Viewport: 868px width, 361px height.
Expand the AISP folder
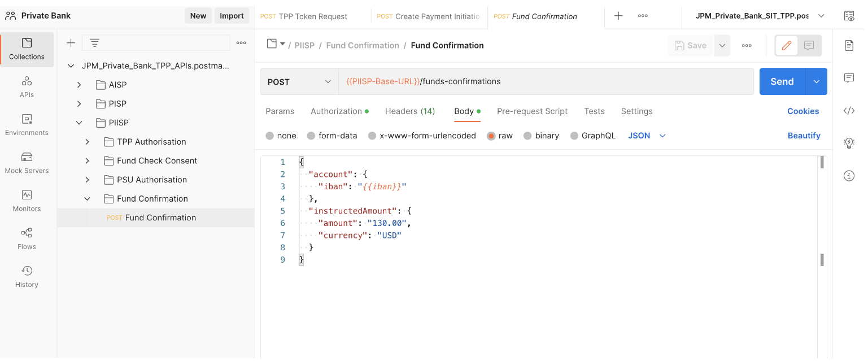click(x=79, y=85)
